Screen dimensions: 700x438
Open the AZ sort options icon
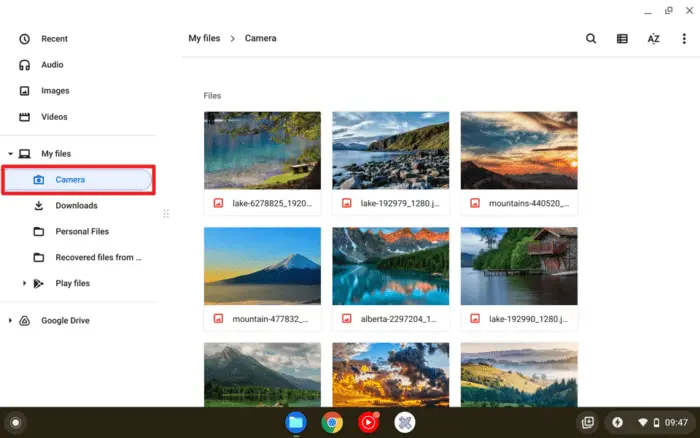point(653,39)
